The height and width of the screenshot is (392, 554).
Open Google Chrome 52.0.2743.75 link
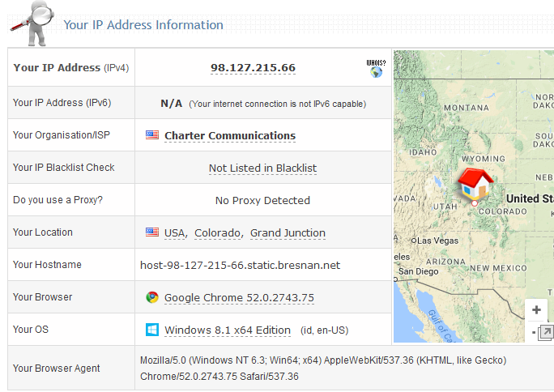[239, 298]
